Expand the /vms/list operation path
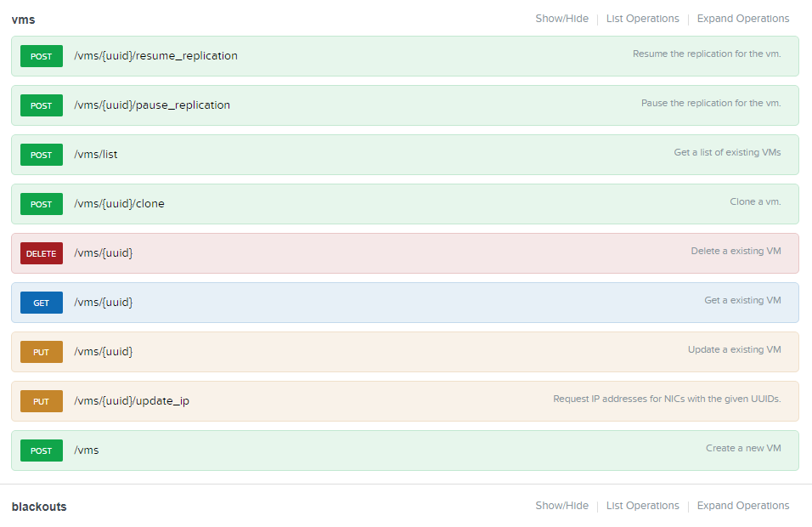The height and width of the screenshot is (527, 812). (96, 155)
